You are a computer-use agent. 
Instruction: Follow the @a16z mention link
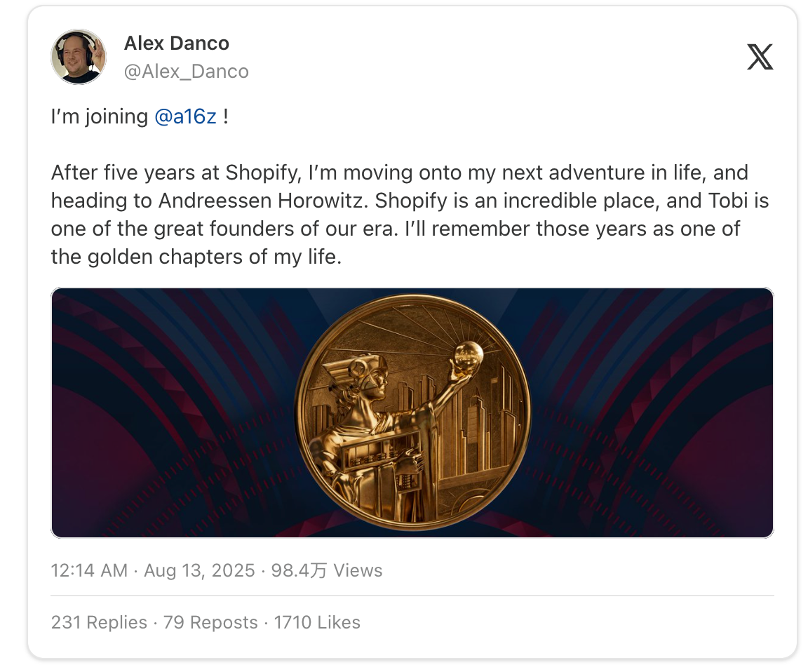click(x=185, y=116)
